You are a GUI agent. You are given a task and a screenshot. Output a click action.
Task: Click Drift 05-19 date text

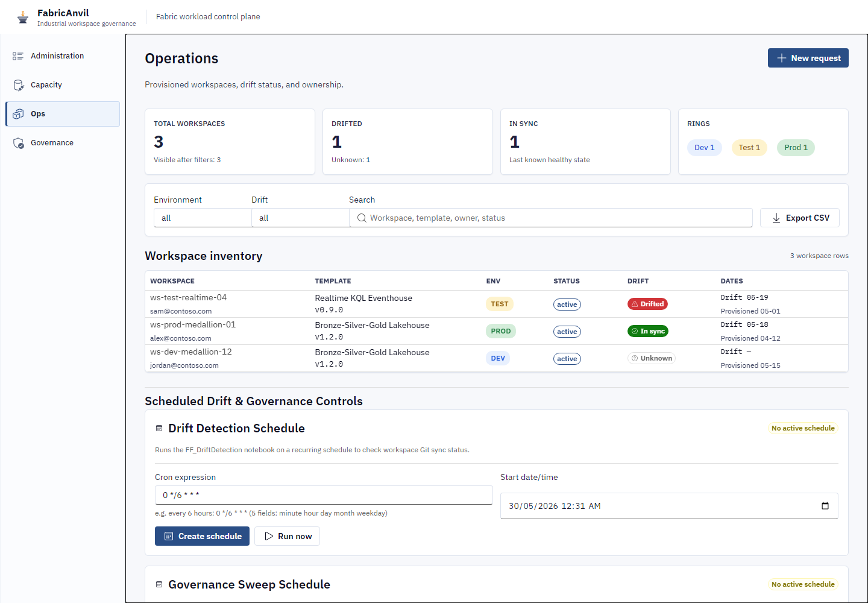(744, 297)
